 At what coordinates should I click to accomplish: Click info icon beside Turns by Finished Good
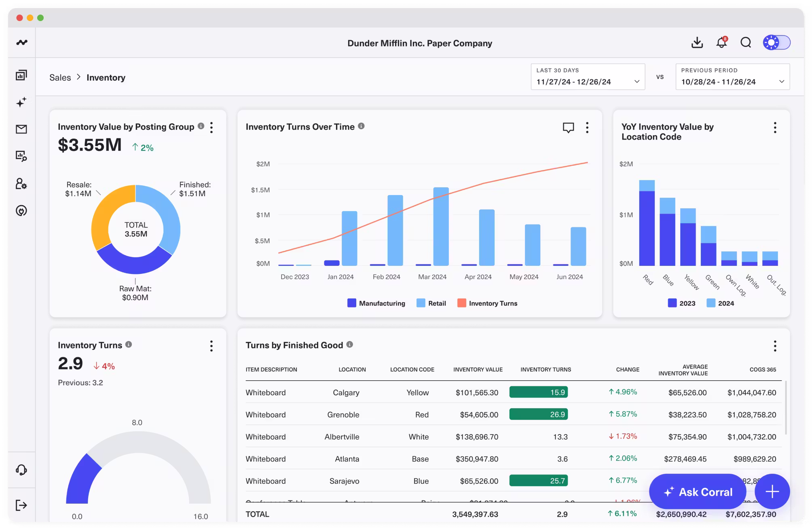point(350,344)
